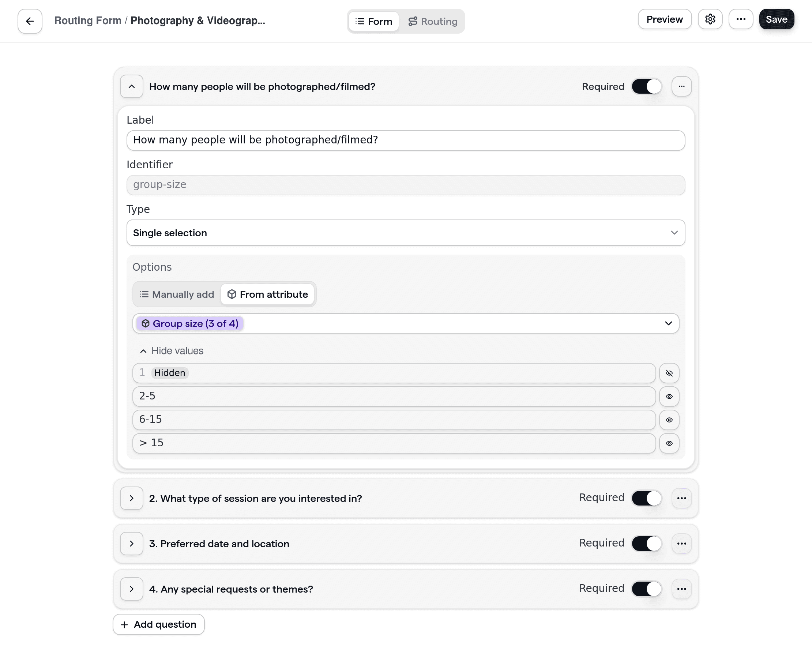Select the Manually add option source
Image resolution: width=812 pixels, height=646 pixels.
click(176, 294)
